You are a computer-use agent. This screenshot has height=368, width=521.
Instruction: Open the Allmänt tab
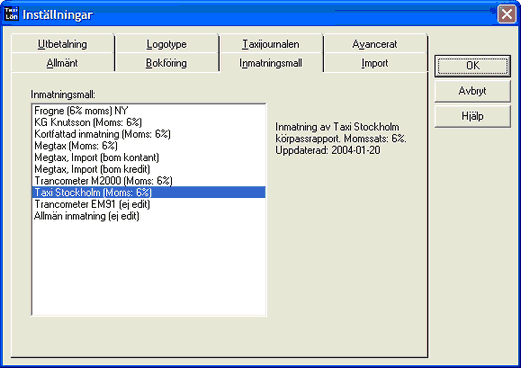[62, 63]
